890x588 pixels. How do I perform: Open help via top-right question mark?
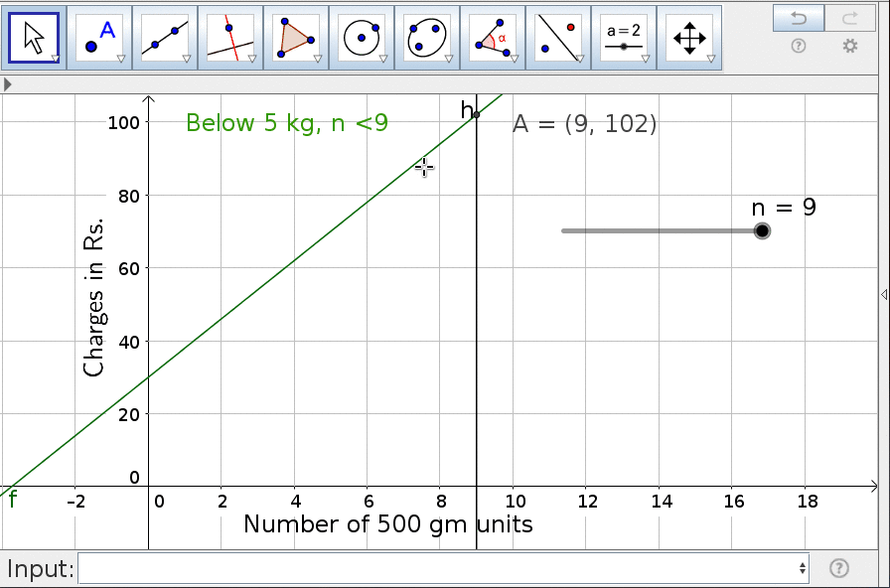pyautogui.click(x=799, y=46)
